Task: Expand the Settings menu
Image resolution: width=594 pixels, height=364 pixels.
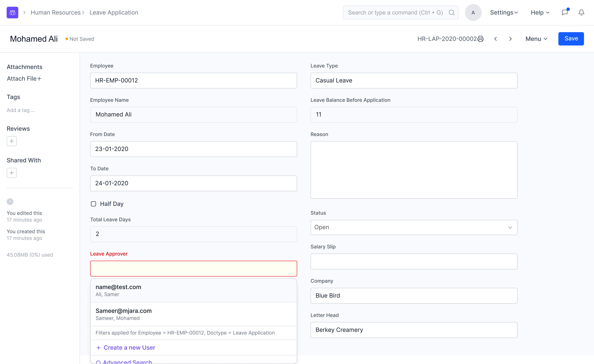Action: (504, 13)
